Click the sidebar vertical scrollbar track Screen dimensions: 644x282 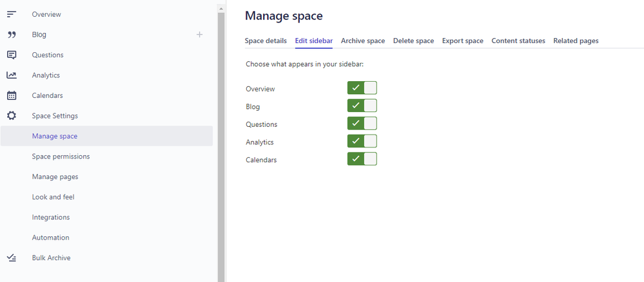(x=221, y=147)
